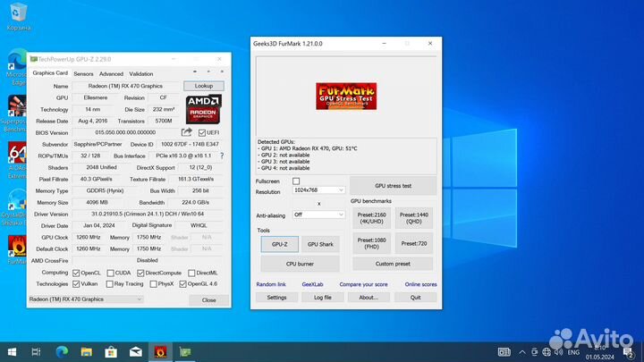The image size is (644, 362).
Task: Click the Close button in GPU-Z
Action: pos(208,300)
